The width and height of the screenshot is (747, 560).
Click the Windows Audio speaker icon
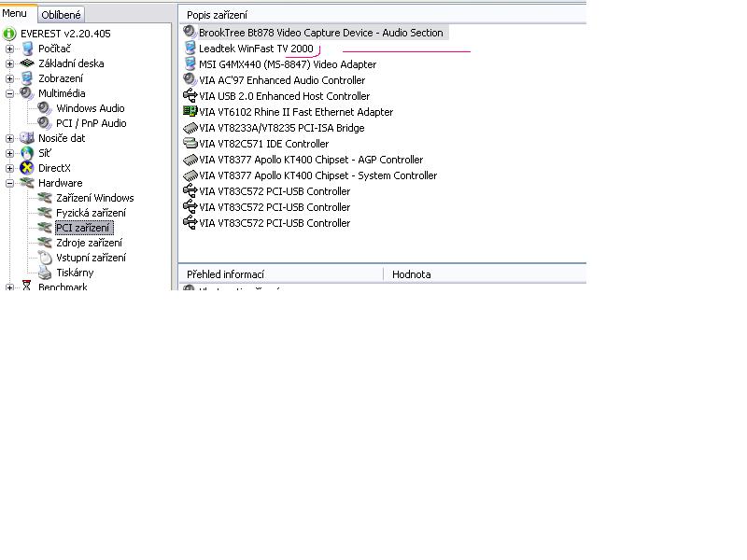click(x=45, y=108)
